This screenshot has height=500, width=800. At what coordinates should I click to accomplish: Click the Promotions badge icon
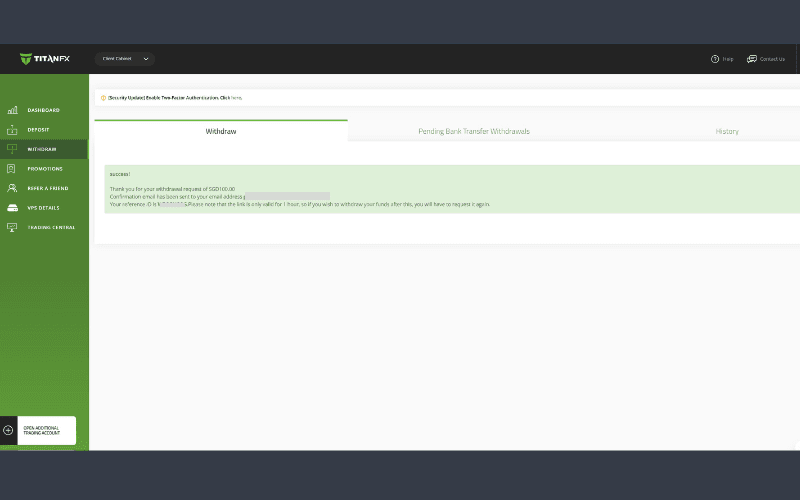pos(12,169)
